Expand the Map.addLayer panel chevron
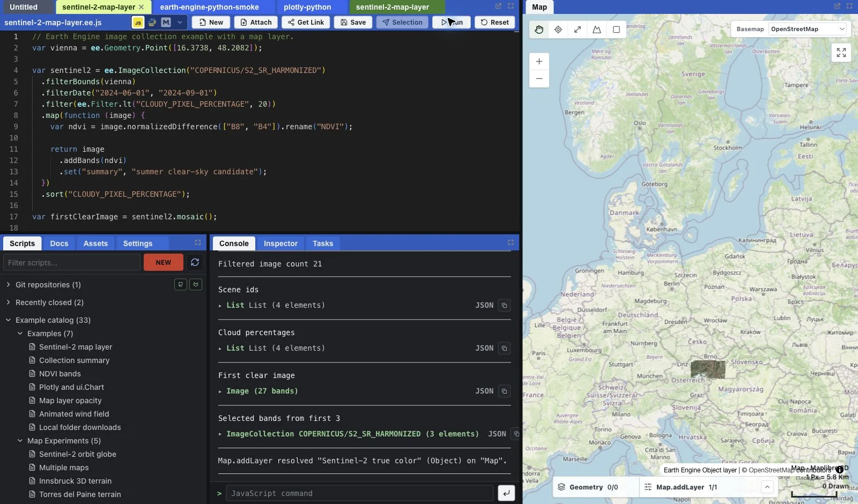 coord(767,487)
